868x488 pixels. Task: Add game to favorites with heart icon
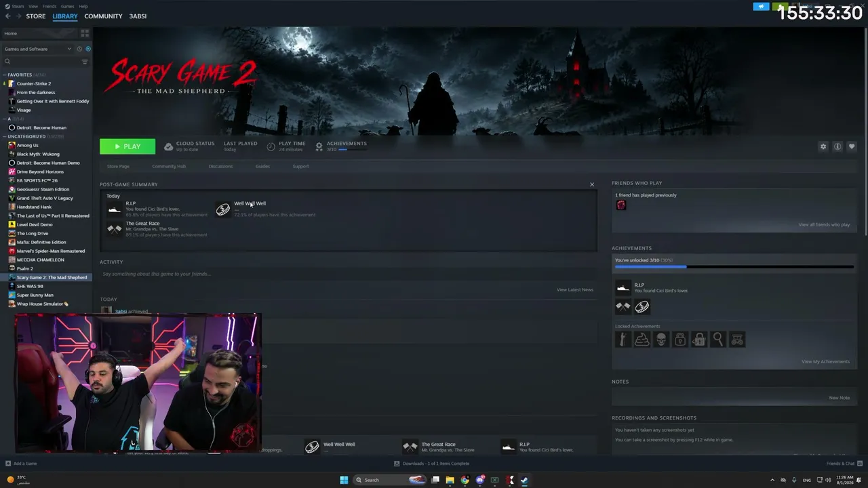(852, 146)
